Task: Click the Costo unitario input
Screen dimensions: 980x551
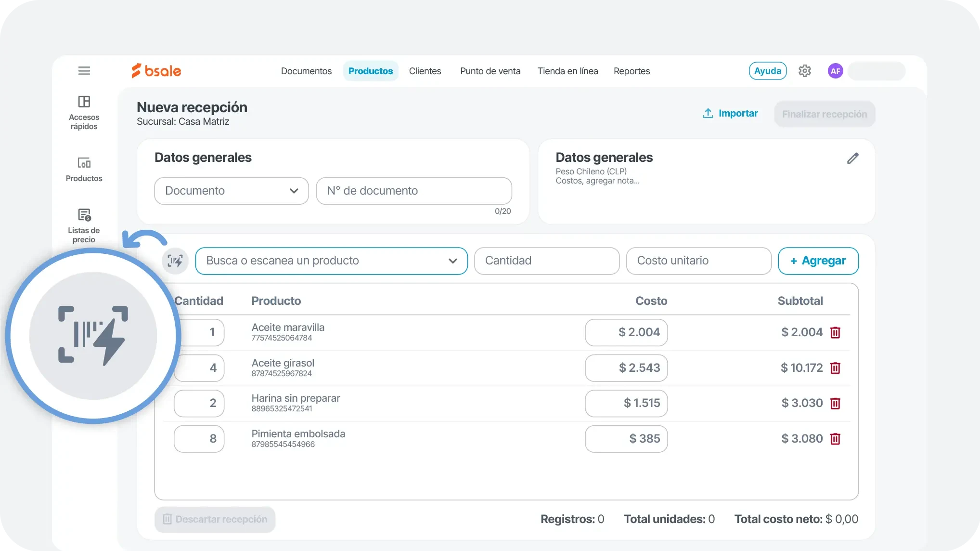Action: (698, 261)
